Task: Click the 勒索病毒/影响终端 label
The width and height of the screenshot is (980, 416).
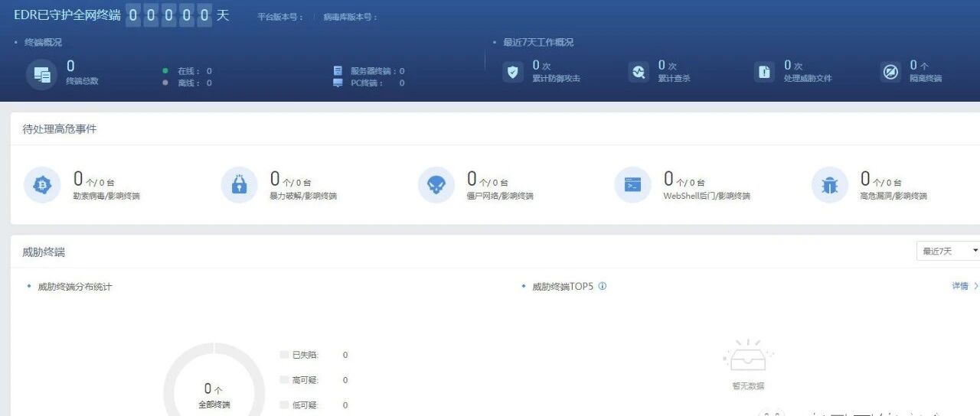Action: click(x=106, y=196)
